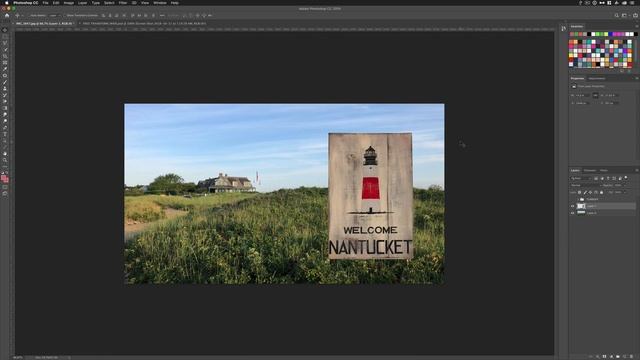640x360 pixels.
Task: Open the Fill value dropdown
Action: (x=625, y=192)
